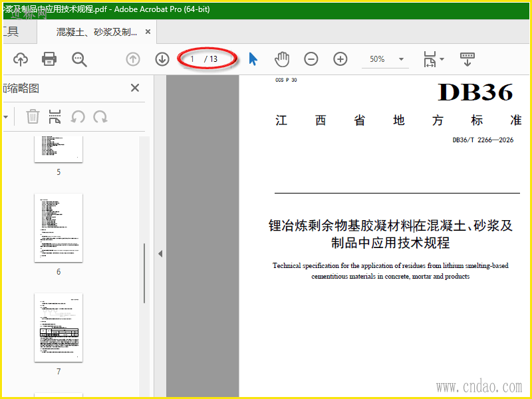This screenshot has height=399, width=532.
Task: Zoom out with the minus button
Action: 311,59
